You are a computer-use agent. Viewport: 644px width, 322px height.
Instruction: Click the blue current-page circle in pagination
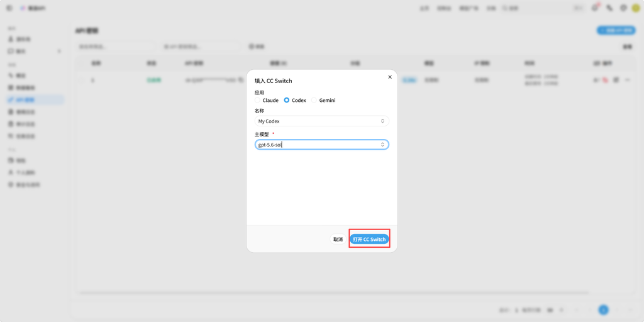coord(603,309)
